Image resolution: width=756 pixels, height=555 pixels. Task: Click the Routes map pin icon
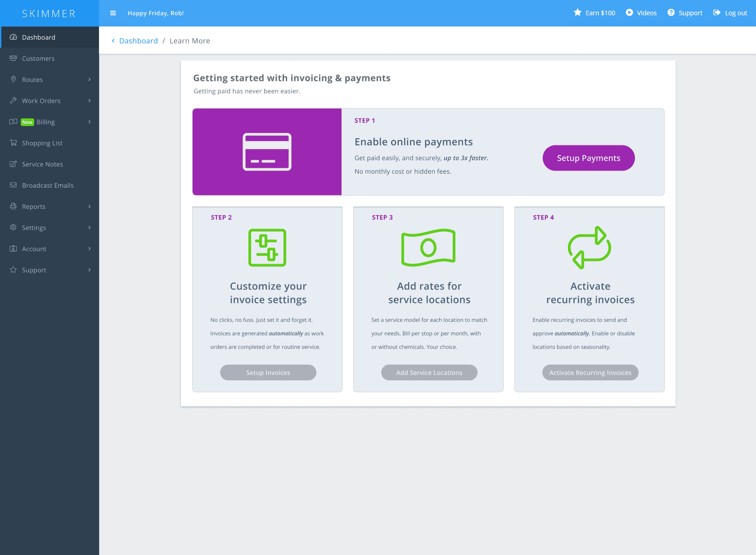tap(13, 79)
